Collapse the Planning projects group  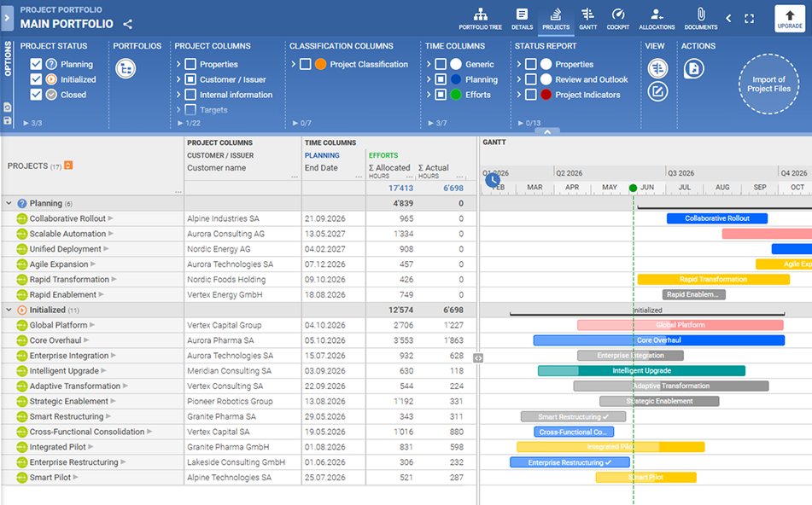[9, 203]
